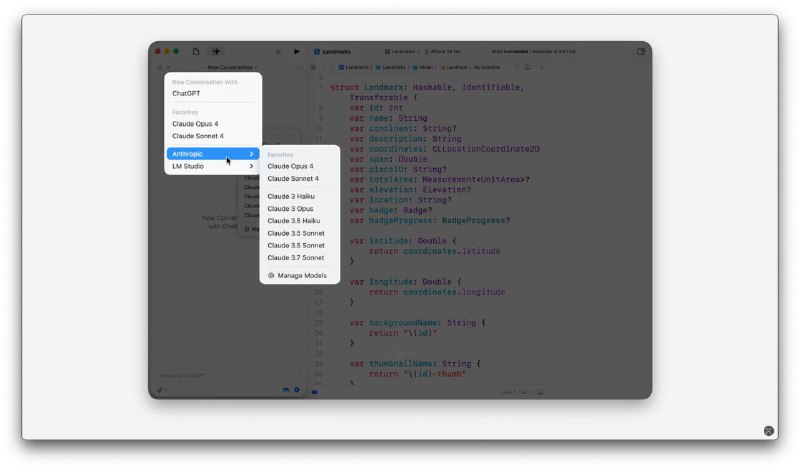Click the var thumbnailName code line
800x469 pixels.
pyautogui.click(x=415, y=364)
